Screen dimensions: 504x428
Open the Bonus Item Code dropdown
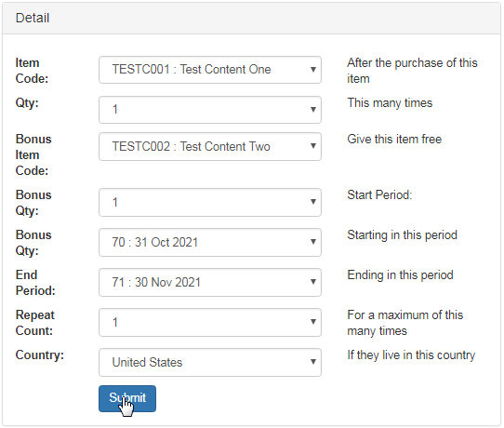pyautogui.click(x=210, y=147)
